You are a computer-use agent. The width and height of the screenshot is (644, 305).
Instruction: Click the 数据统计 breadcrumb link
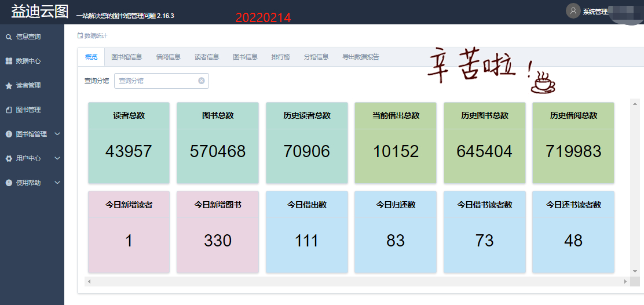(96, 36)
